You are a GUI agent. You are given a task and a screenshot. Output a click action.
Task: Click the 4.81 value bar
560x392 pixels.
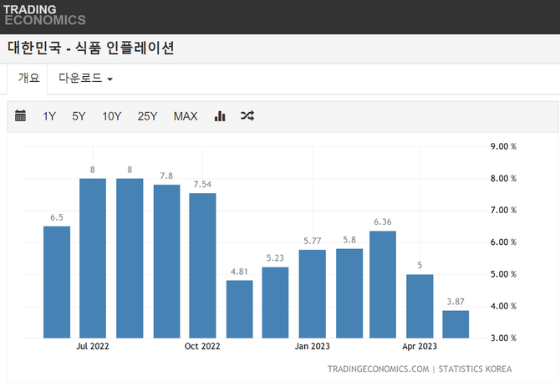pos(239,309)
